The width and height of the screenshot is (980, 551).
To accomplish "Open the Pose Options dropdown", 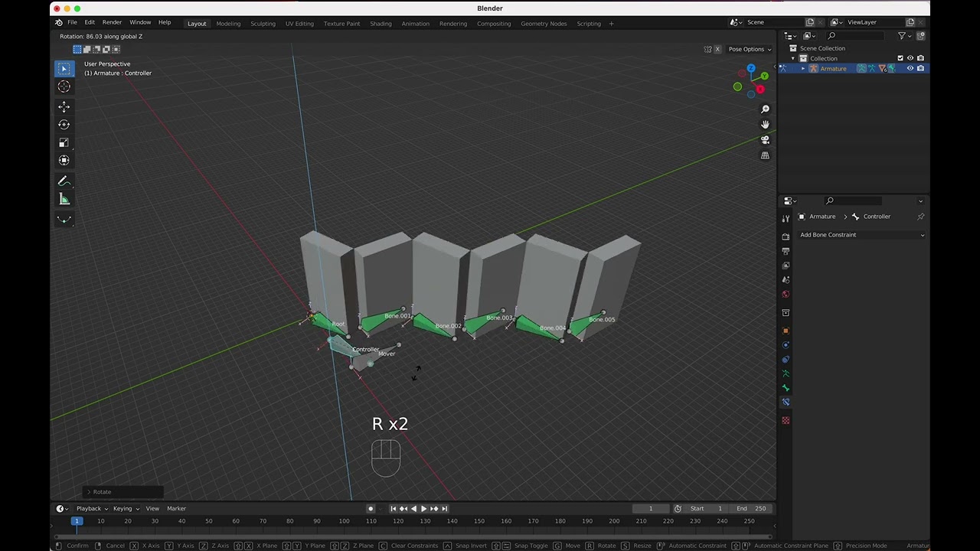I will (750, 49).
